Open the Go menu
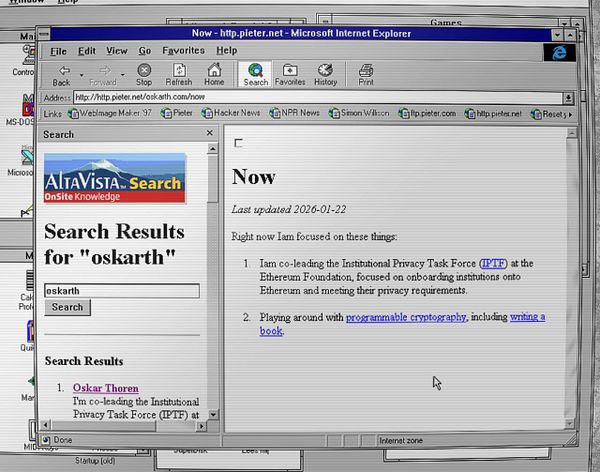 click(145, 51)
